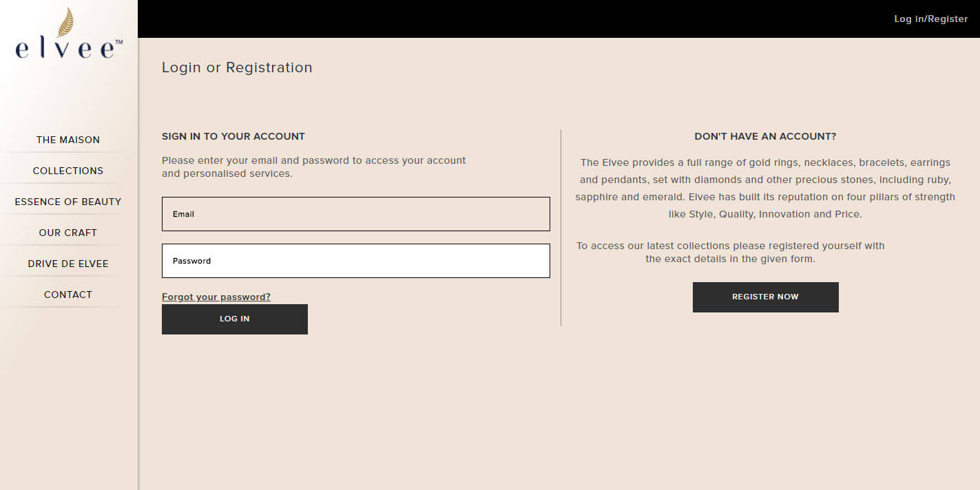Follow the Forgot your password? link
The image size is (980, 490).
tap(216, 297)
